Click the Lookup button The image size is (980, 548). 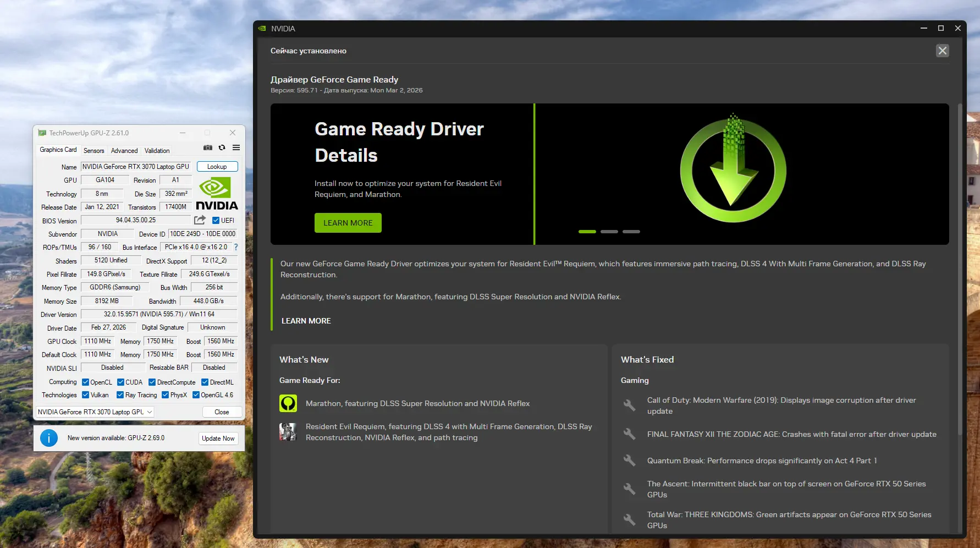pyautogui.click(x=217, y=167)
